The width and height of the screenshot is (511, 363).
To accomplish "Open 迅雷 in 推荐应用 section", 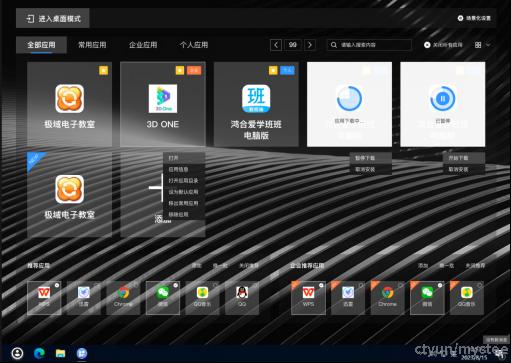I will [x=84, y=298].
